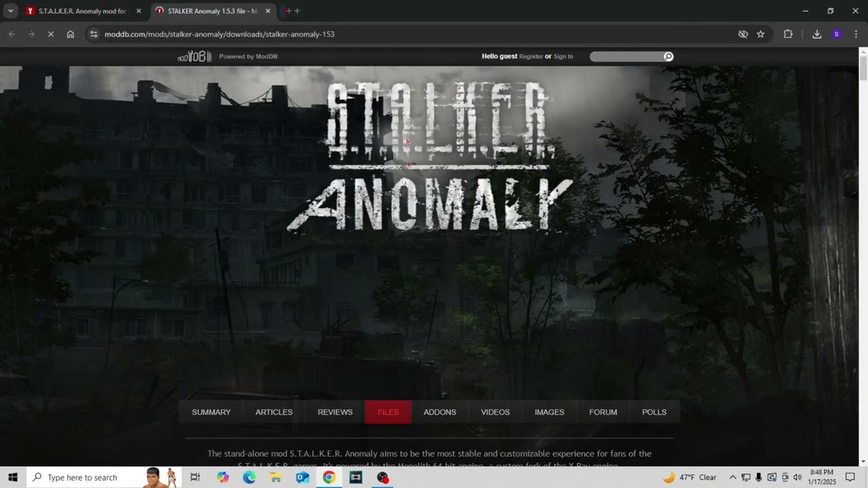868x488 pixels.
Task: Open the IMAGES section
Action: (549, 412)
